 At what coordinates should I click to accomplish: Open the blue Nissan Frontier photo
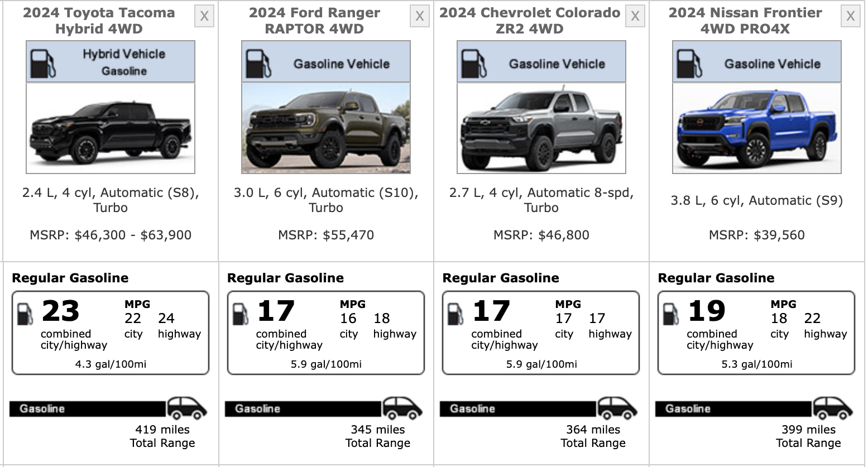coord(757,128)
